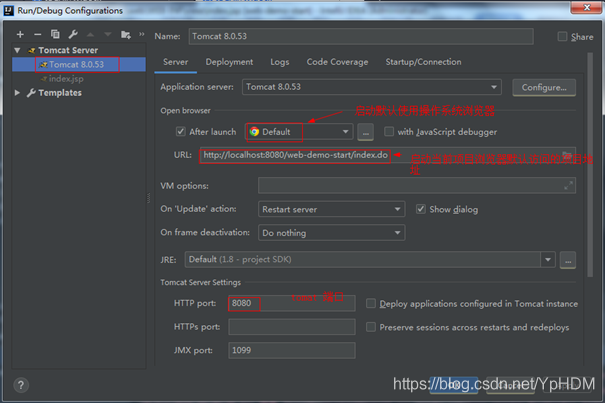Click the Name input field

point(361,36)
